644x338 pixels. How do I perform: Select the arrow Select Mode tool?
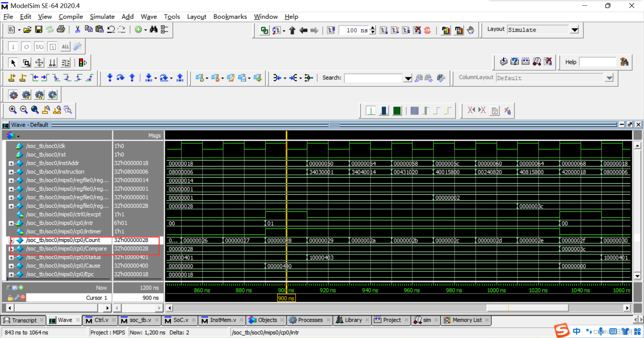(x=13, y=63)
